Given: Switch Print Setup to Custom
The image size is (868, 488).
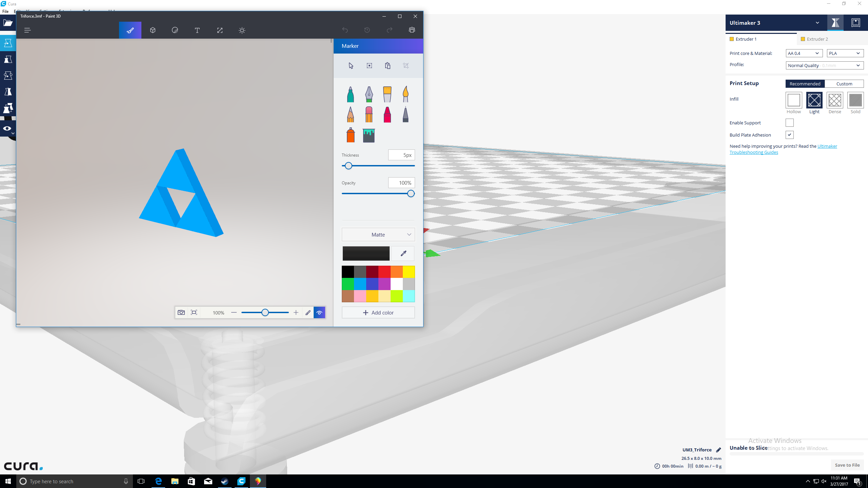Looking at the screenshot, I should point(844,84).
